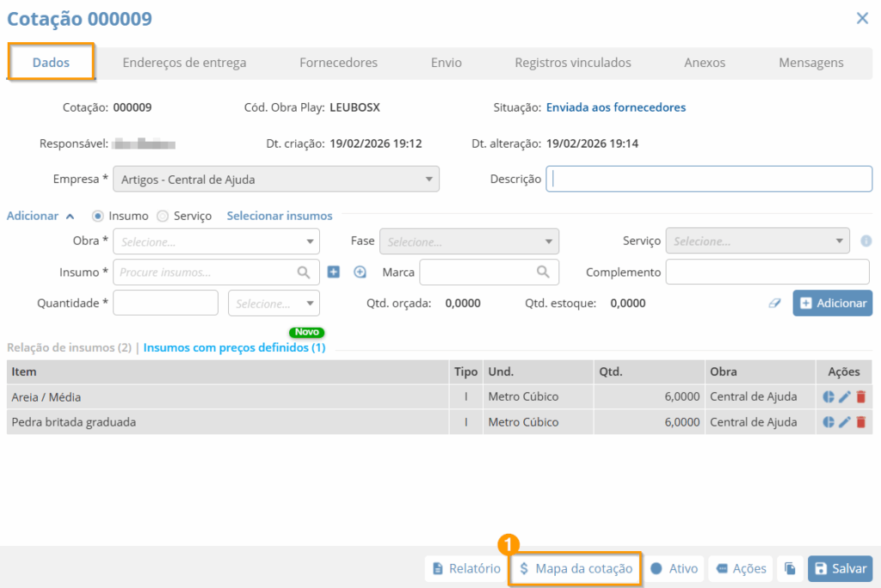Click the circular zoom-plus icon next to Insumo

360,273
